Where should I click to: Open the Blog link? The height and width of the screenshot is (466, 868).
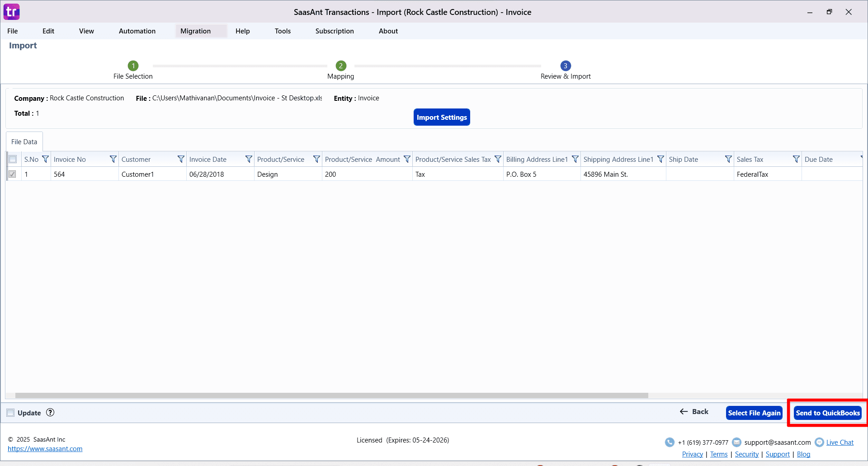(803, 454)
